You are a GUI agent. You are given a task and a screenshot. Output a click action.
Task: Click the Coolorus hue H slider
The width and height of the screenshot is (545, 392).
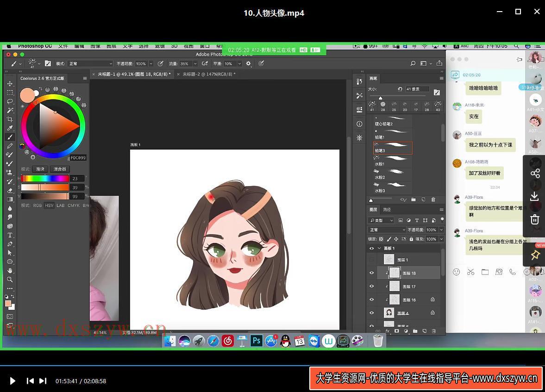[45, 178]
